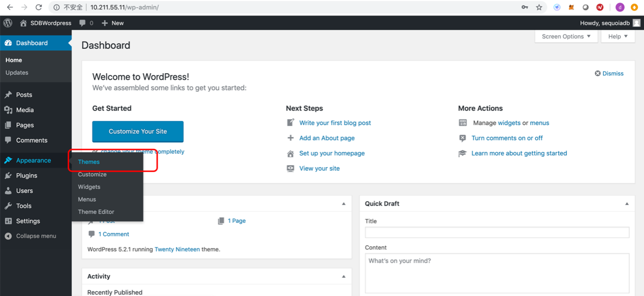Image resolution: width=644 pixels, height=296 pixels.
Task: Click the Plugins plug icon in sidebar
Action: tap(8, 176)
